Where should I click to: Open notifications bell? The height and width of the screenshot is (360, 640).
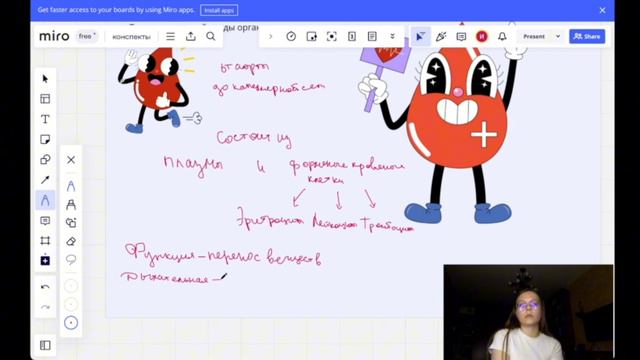tap(502, 36)
